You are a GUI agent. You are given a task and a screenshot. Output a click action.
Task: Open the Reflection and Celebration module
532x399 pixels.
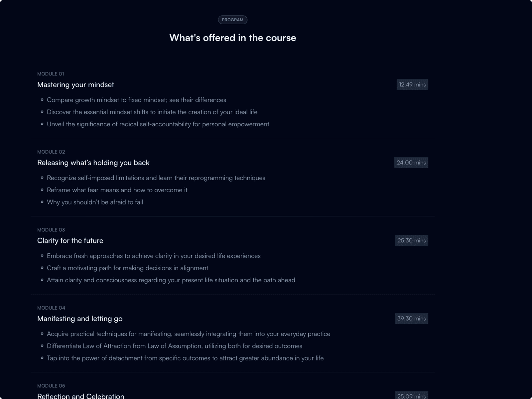[x=81, y=396]
